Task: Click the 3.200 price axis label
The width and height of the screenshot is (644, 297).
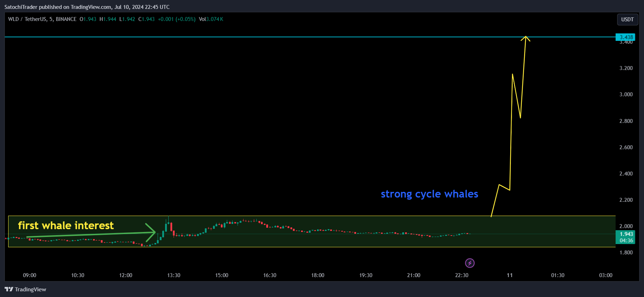Action: click(x=626, y=68)
